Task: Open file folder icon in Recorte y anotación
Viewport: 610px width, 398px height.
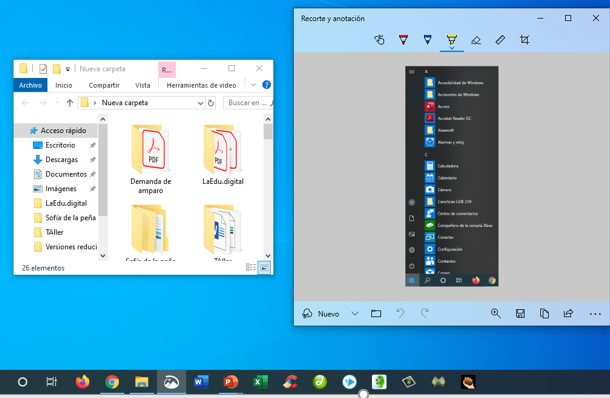Action: (x=376, y=313)
